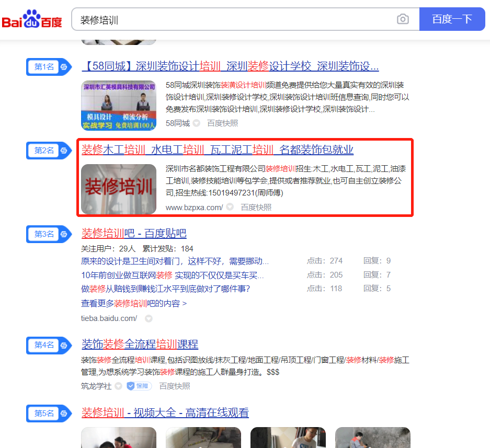Open the 58同城 深圳装饰设计培训 result title
This screenshot has width=490, height=448.
pyautogui.click(x=230, y=66)
